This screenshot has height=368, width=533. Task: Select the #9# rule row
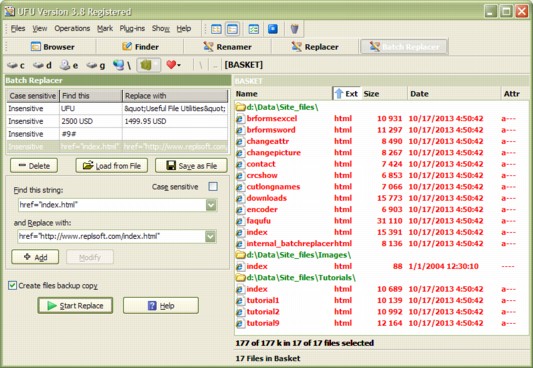coord(117,134)
